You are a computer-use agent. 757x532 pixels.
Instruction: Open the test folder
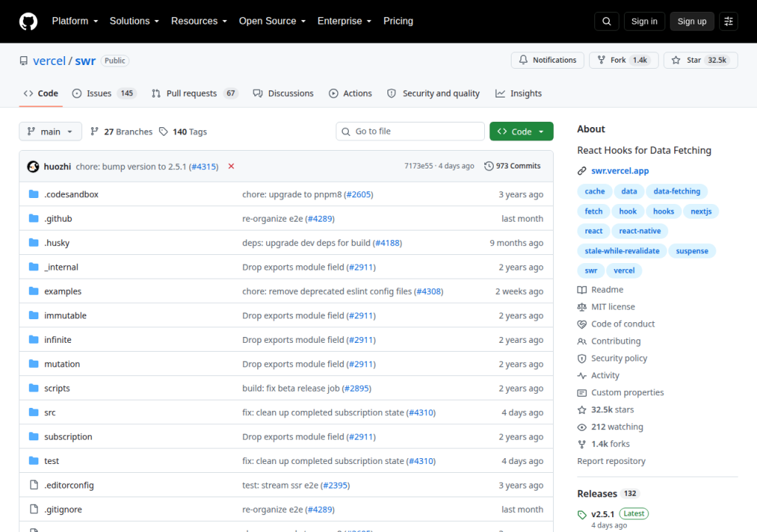[x=51, y=460]
